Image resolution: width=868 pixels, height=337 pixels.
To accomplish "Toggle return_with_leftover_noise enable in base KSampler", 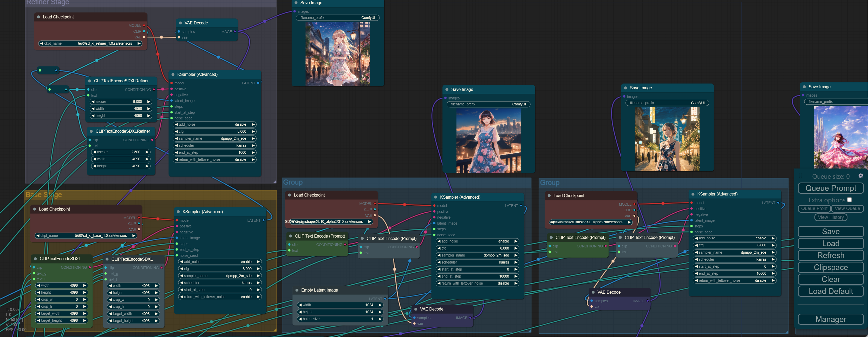I will point(220,297).
